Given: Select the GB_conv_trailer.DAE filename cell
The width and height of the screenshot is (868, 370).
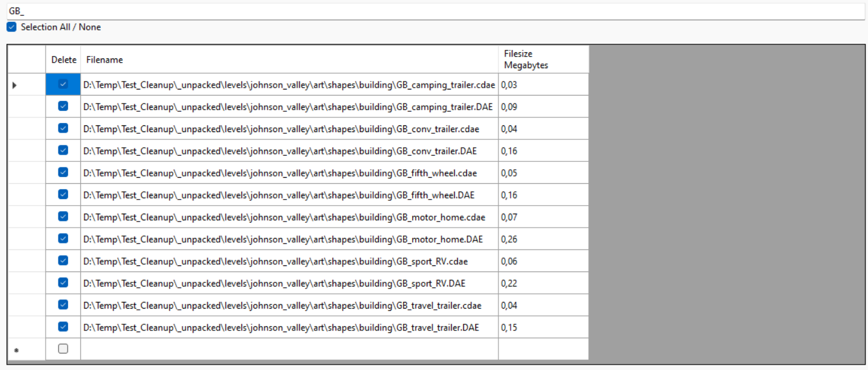Looking at the screenshot, I should (x=289, y=150).
